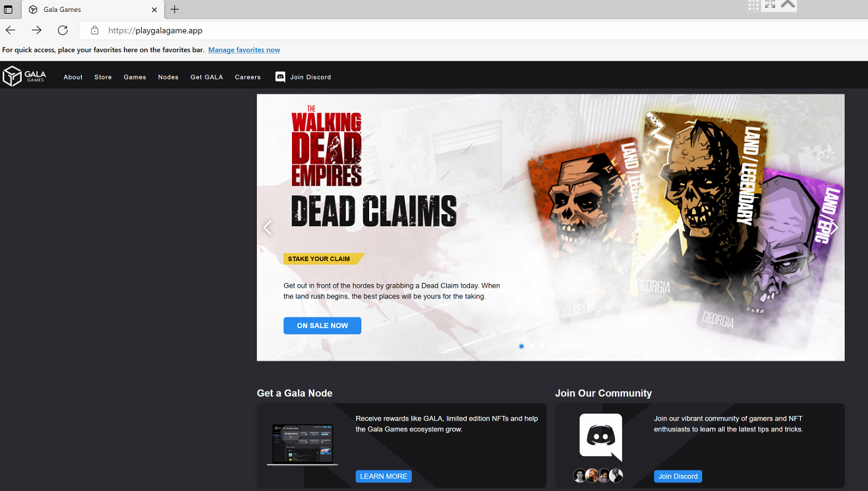Click the dot-grid icon at top right
The width and height of the screenshot is (868, 491).
click(753, 5)
